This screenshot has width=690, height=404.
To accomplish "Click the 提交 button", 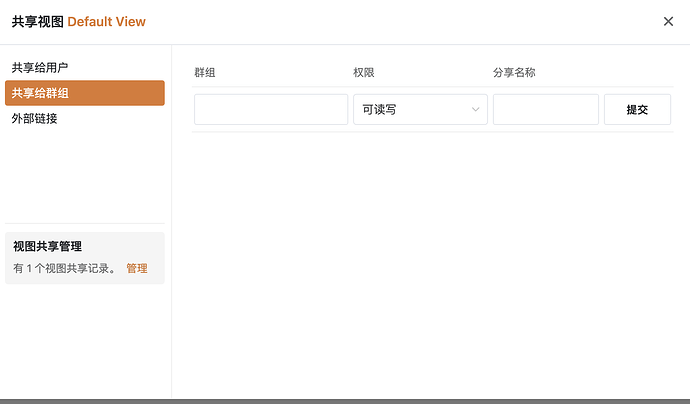I will [637, 109].
